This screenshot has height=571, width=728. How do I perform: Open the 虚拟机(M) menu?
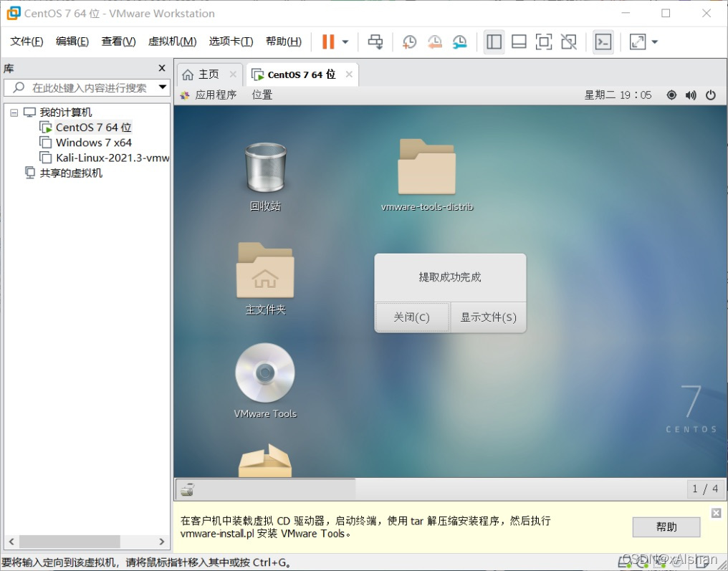click(x=172, y=42)
